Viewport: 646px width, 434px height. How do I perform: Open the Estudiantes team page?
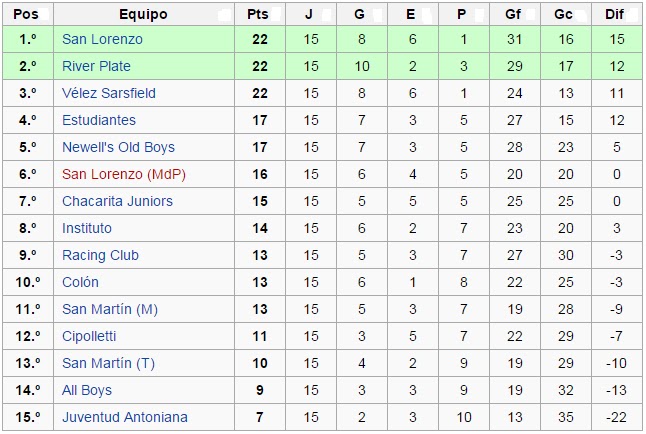99,120
